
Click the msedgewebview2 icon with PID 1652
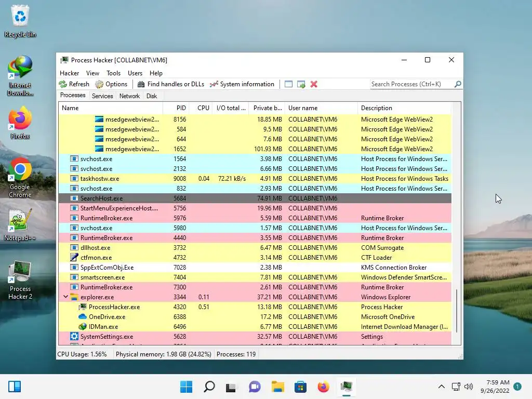pyautogui.click(x=99, y=149)
